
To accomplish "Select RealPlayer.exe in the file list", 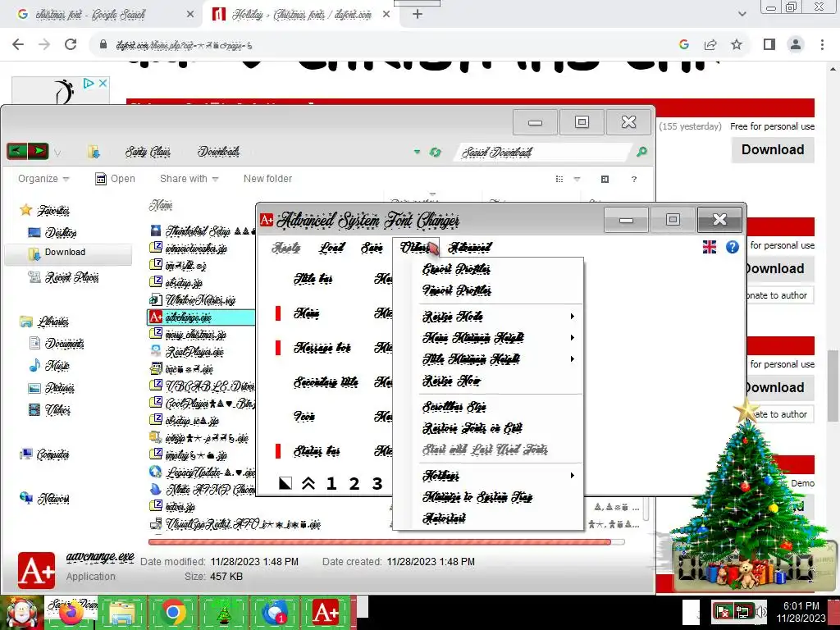I will click(x=194, y=352).
